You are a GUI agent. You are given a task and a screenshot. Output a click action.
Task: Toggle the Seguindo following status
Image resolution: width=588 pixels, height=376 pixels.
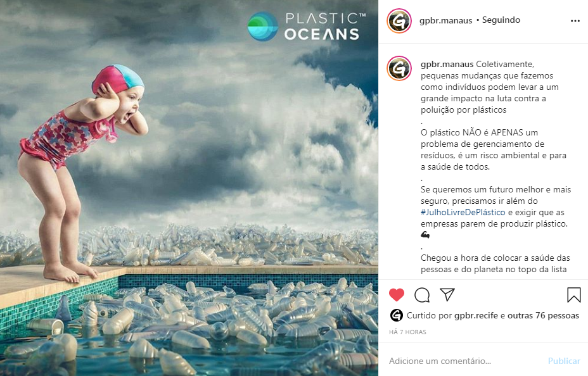point(501,20)
